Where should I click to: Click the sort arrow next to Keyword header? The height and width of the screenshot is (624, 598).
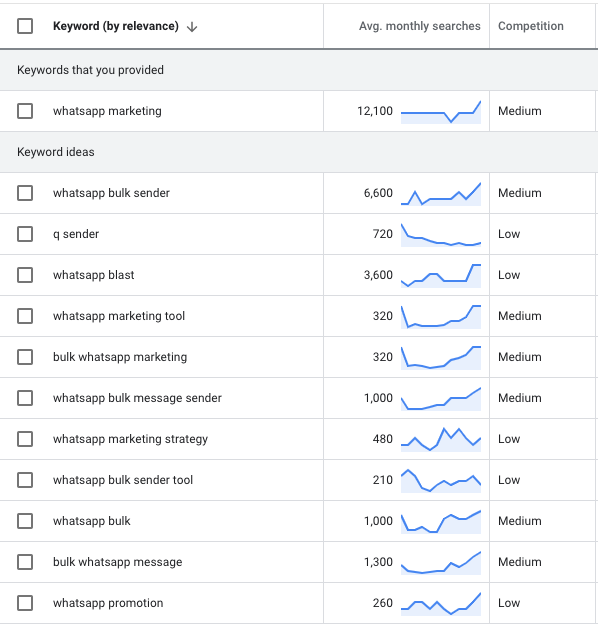click(192, 27)
